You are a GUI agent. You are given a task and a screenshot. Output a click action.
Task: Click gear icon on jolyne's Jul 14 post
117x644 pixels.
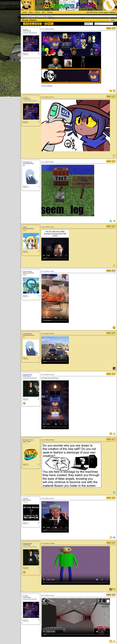point(113,226)
